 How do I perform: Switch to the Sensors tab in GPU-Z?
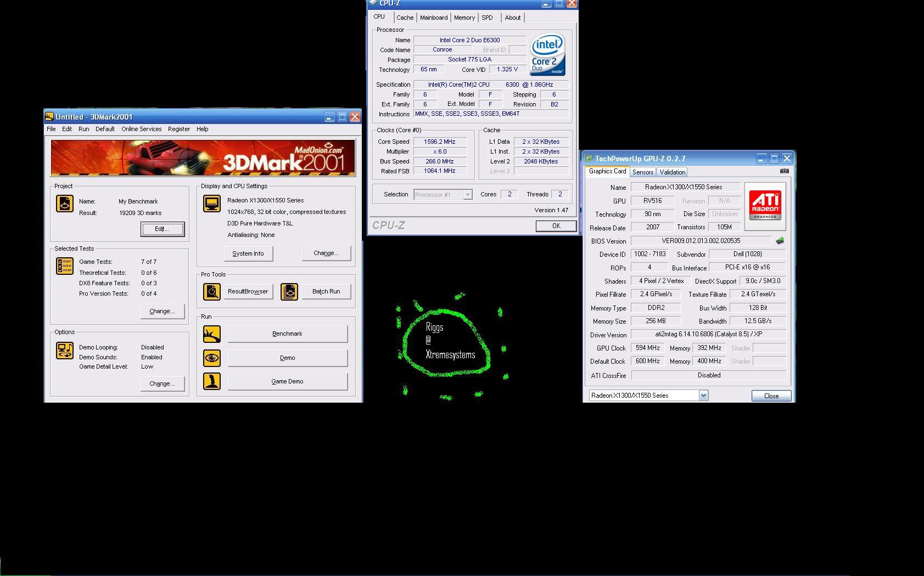point(643,172)
